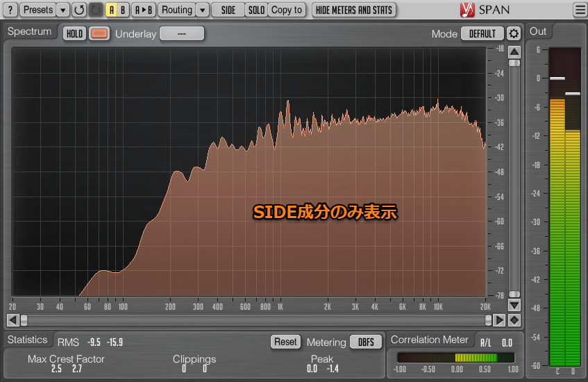Click the orange spectrum color swatch
This screenshot has height=382, width=588.
(99, 34)
